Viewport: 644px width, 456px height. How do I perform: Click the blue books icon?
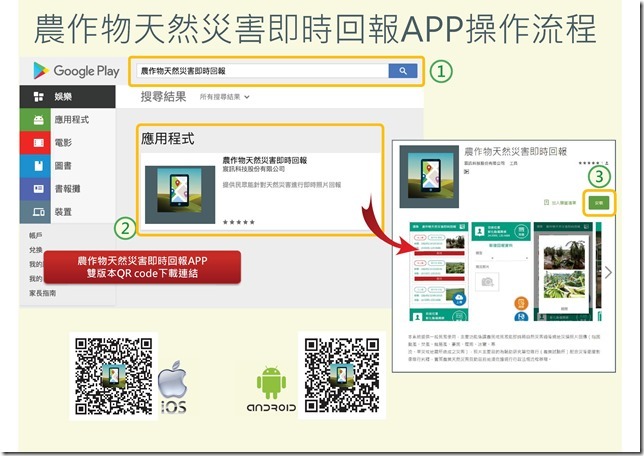pyautogui.click(x=39, y=166)
